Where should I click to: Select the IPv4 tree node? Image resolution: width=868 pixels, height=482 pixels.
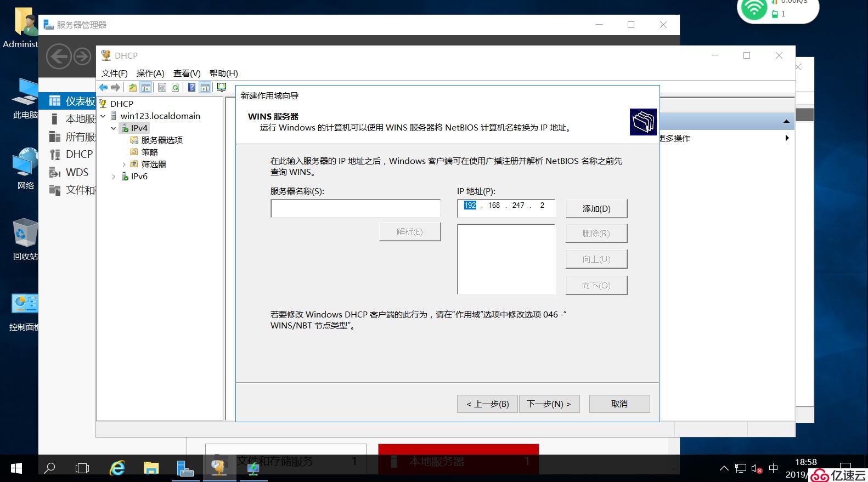(x=139, y=128)
